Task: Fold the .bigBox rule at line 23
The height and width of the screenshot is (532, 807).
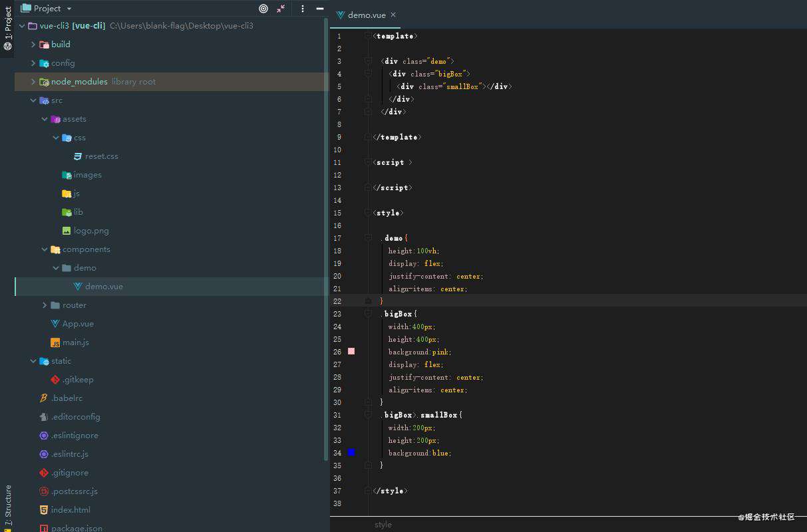Action: click(368, 313)
